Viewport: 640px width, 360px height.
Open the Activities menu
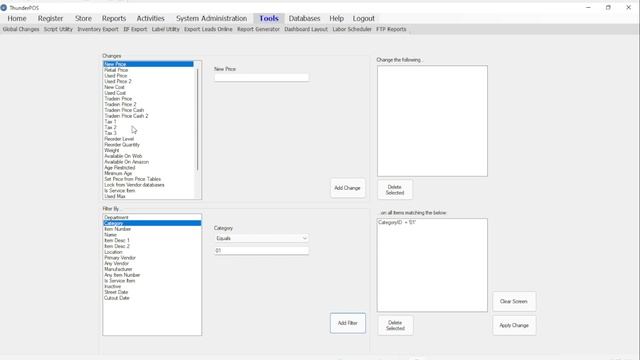151,18
